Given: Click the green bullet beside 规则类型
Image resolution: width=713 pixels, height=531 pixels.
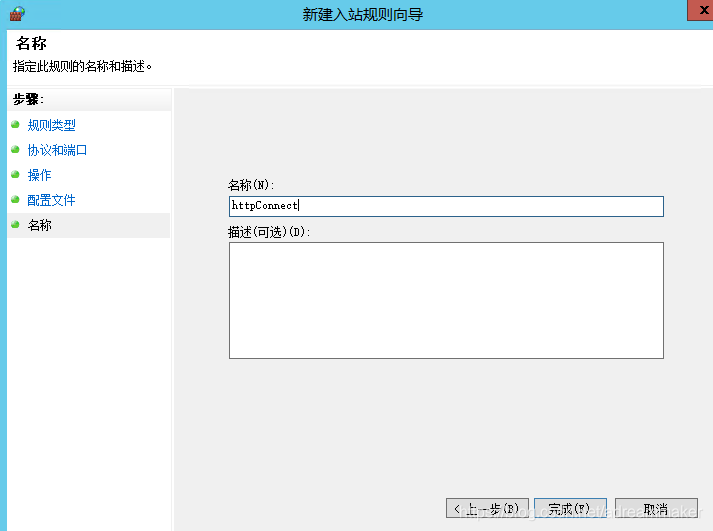Looking at the screenshot, I should pyautogui.click(x=15, y=124).
